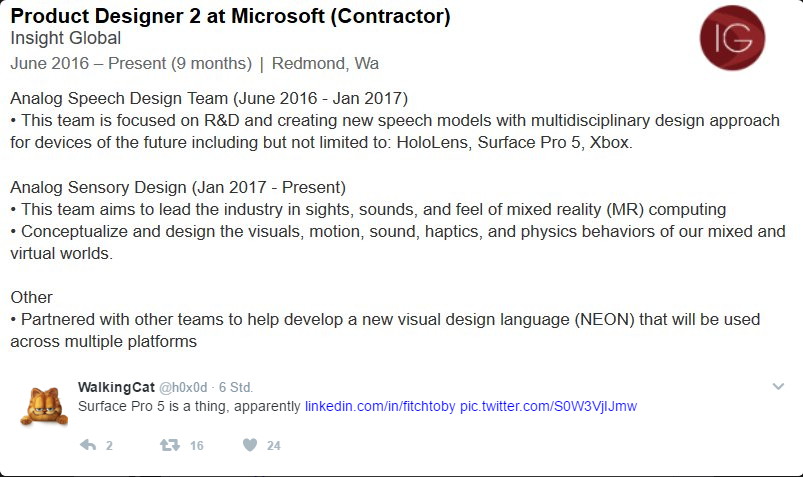803x477 pixels.
Task: Click the @h0x0d handle
Action: (x=183, y=387)
